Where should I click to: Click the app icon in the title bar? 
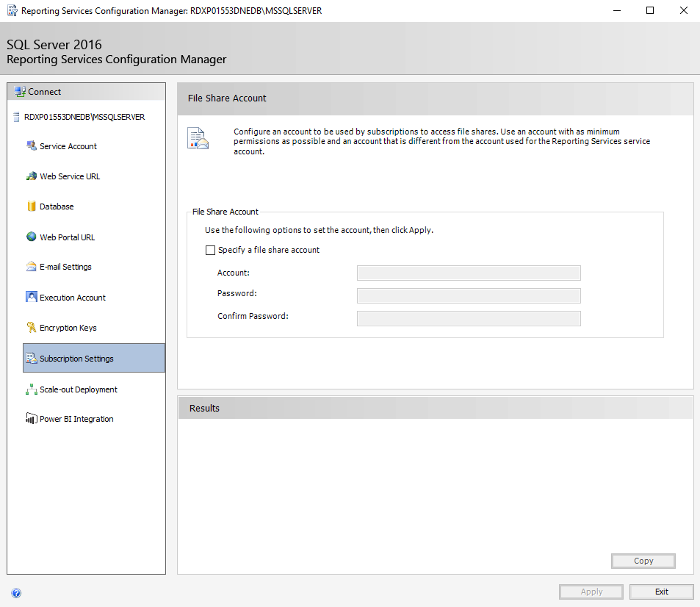coord(12,10)
